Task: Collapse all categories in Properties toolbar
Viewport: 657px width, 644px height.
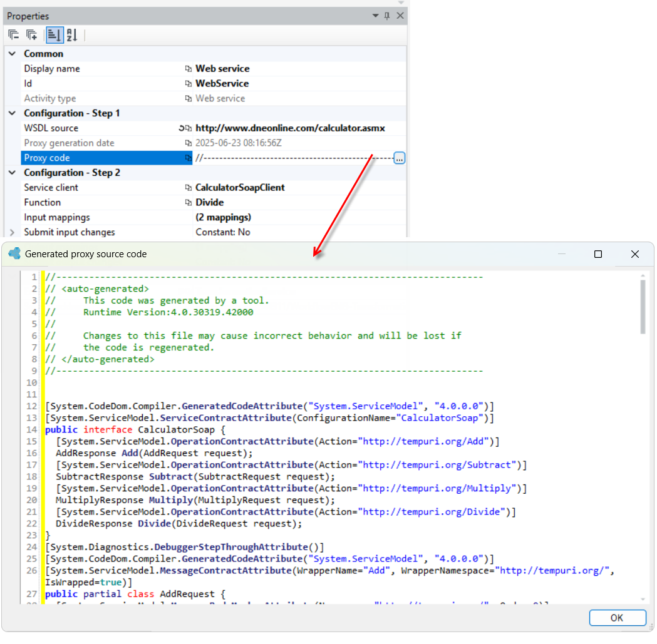Action: point(13,35)
